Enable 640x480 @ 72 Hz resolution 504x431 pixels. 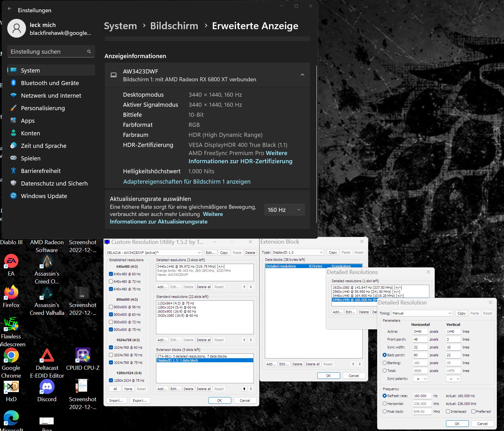[111, 282]
